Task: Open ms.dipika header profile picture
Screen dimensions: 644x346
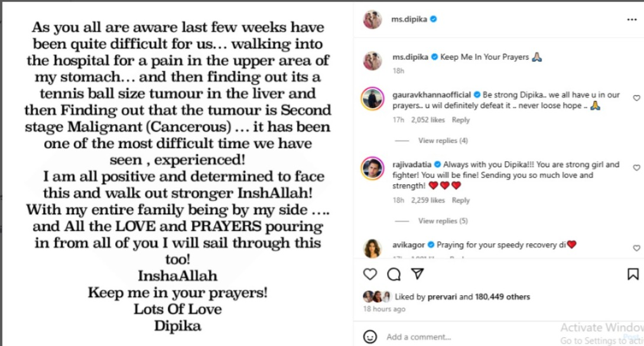Action: pos(372,19)
